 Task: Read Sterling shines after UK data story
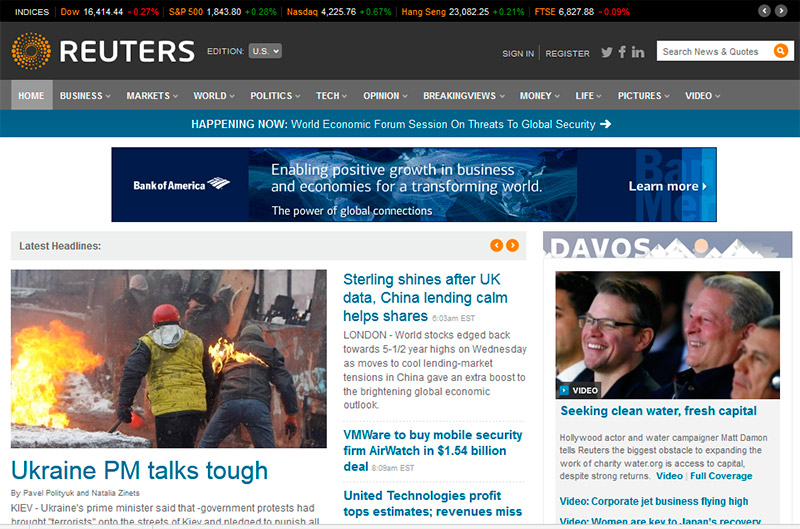coord(425,297)
